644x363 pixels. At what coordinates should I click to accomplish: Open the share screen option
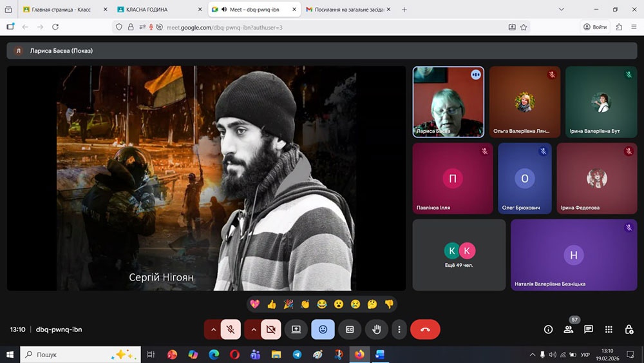tap(296, 329)
